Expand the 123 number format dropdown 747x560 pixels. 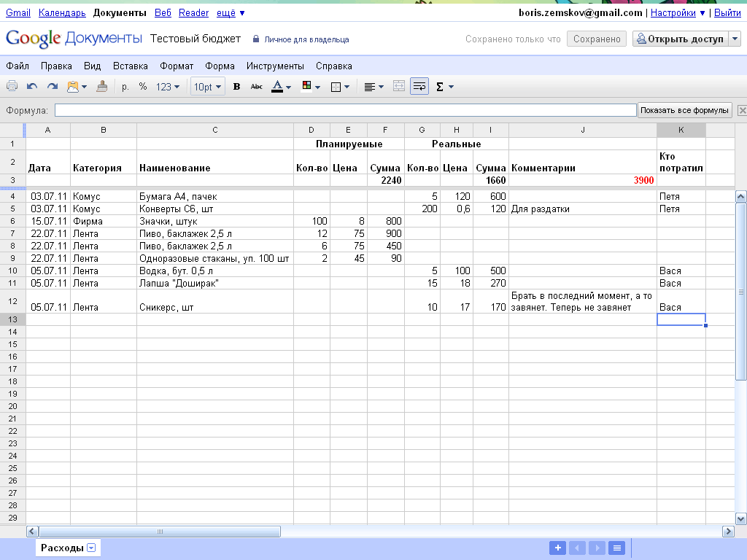(168, 87)
